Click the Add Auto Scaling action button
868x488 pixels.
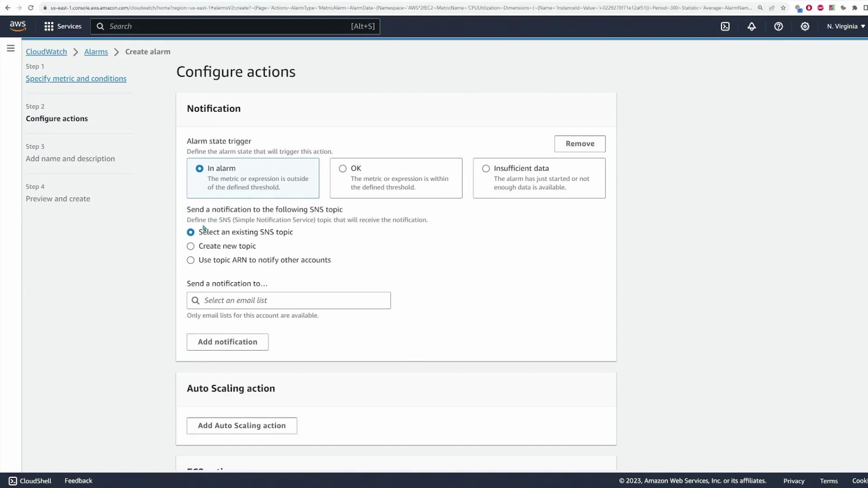point(241,425)
